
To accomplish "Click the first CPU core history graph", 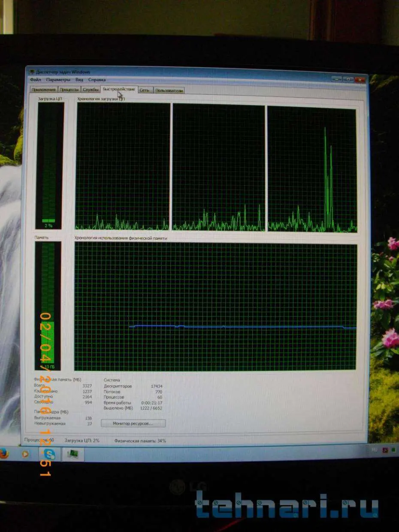I will coord(123,167).
